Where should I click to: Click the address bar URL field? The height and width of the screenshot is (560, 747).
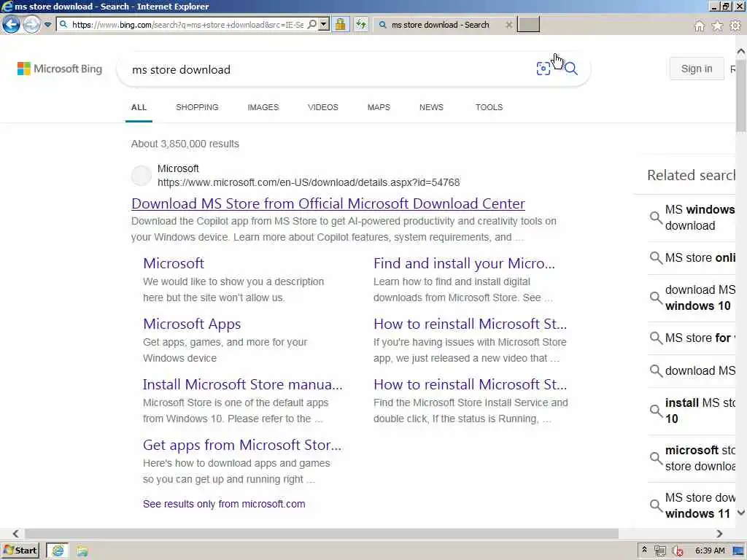187,24
